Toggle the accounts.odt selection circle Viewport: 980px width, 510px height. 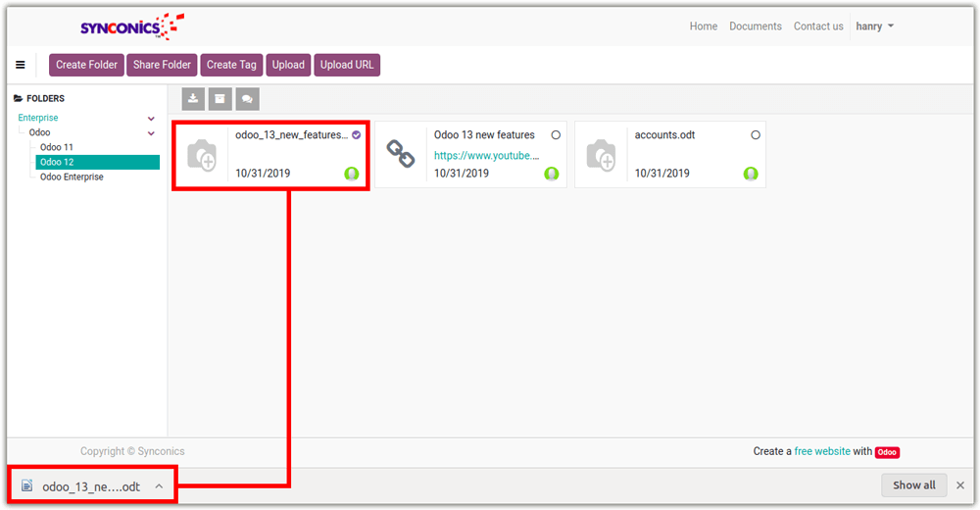point(755,135)
